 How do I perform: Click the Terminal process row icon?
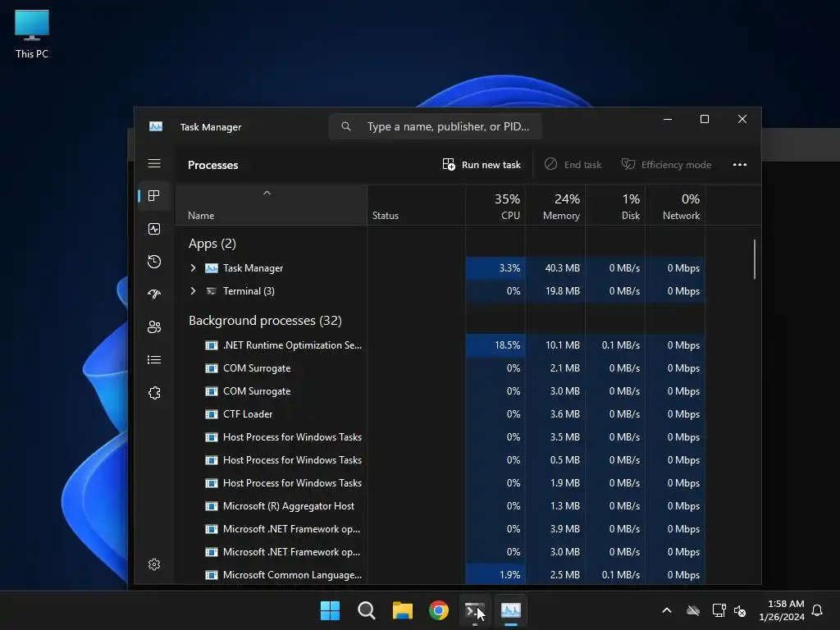pos(212,291)
